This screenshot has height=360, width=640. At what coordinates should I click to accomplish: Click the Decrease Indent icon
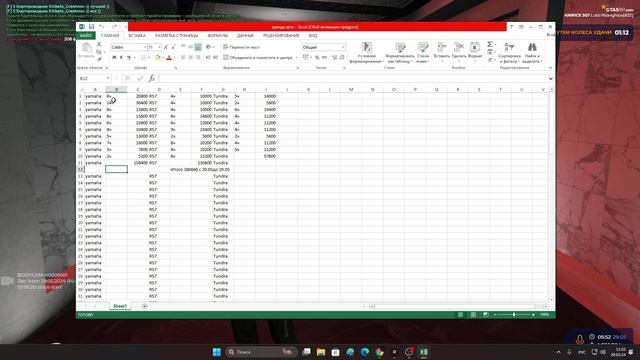[x=208, y=58]
